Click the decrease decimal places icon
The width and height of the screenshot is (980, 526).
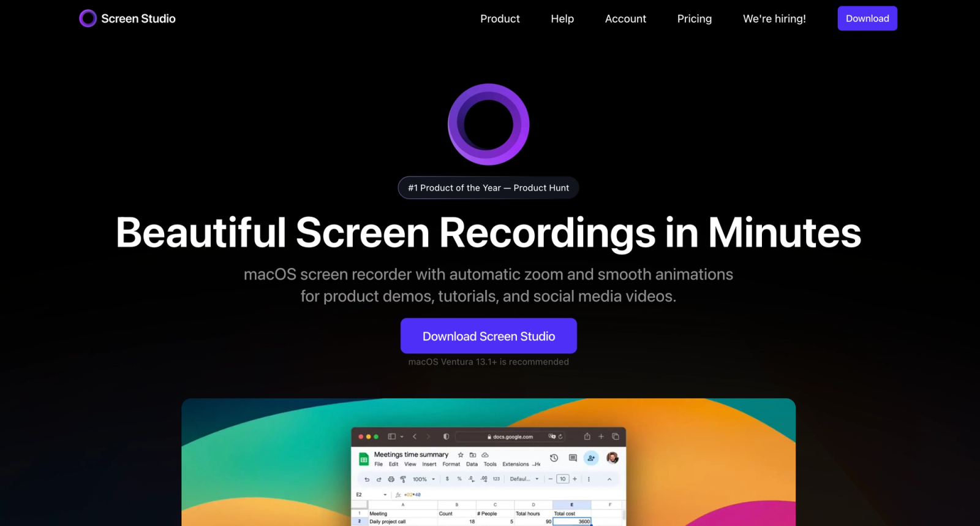pos(471,479)
